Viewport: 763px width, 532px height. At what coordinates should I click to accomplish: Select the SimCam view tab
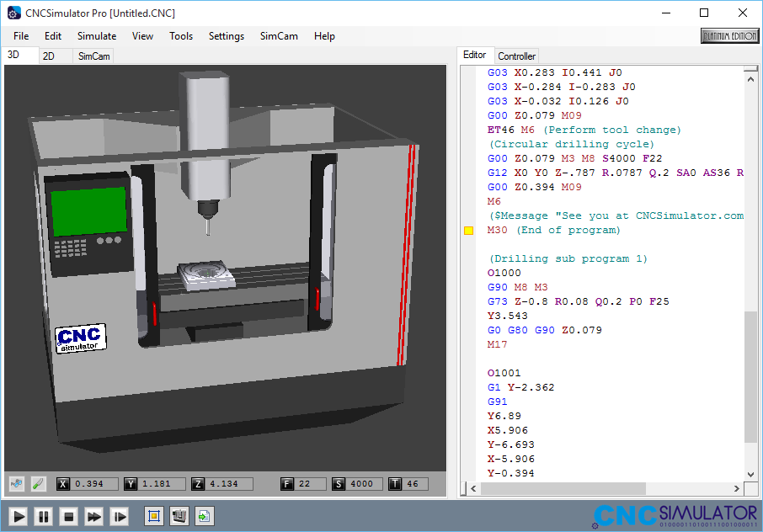pos(93,56)
